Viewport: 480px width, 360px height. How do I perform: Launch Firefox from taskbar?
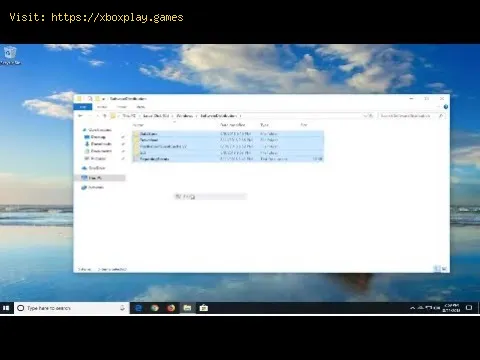point(171,308)
